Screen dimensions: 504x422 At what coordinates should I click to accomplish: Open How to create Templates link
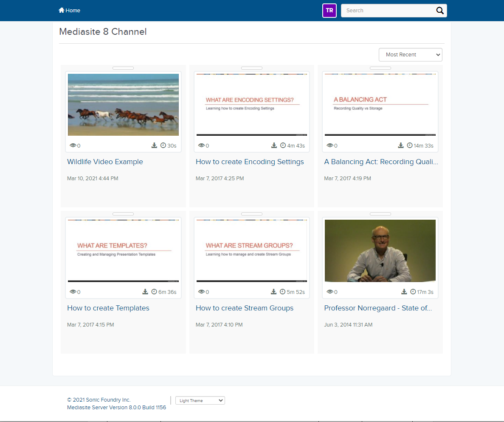(x=108, y=308)
